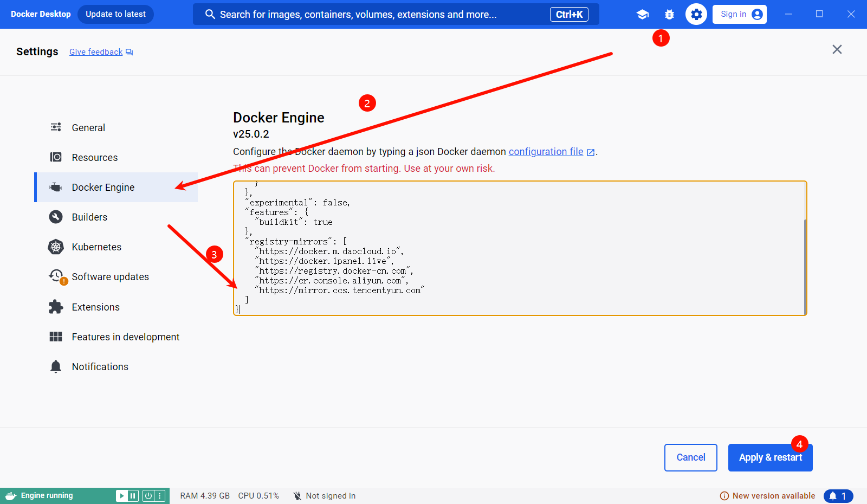Click the New version available info icon
Image resolution: width=867 pixels, height=504 pixels.
click(724, 496)
